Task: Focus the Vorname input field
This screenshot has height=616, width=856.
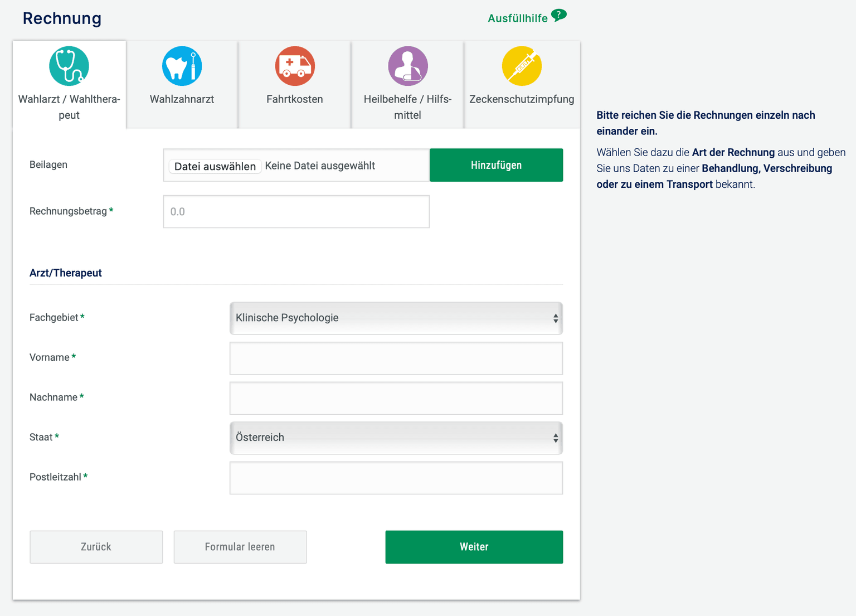Action: (396, 358)
